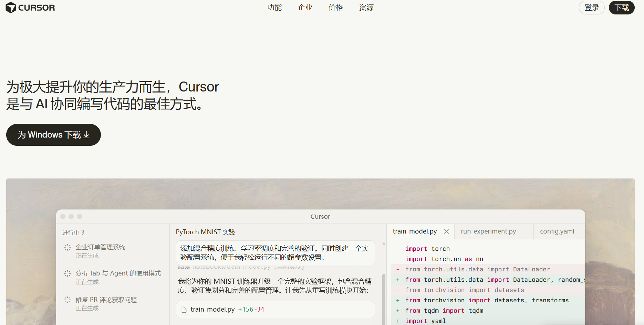The height and width of the screenshot is (325, 644).
Task: Click added line 'from tqdm import tqdm'
Action: point(444,311)
